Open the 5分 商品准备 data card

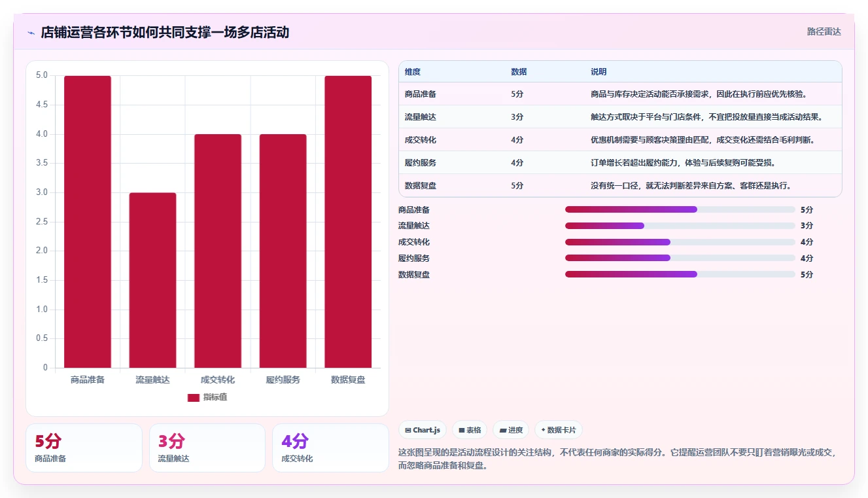(x=84, y=448)
